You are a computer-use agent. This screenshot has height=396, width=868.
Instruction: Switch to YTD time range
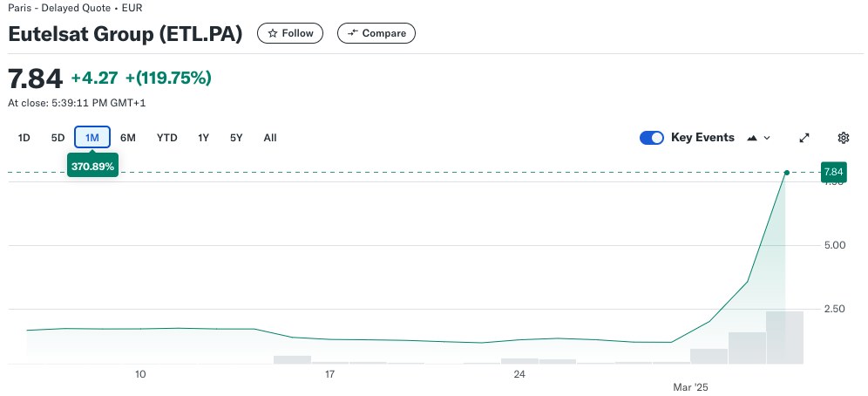pos(166,138)
